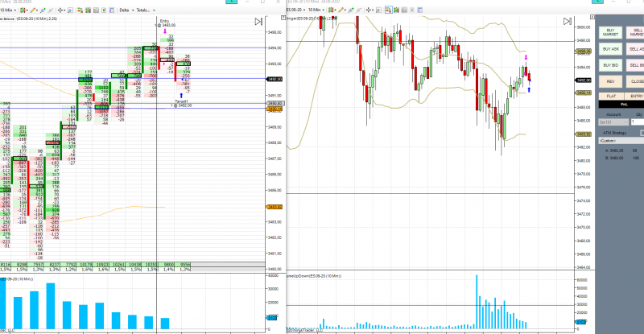Select the FLAT tab in Chart Trader

click(x=611, y=96)
